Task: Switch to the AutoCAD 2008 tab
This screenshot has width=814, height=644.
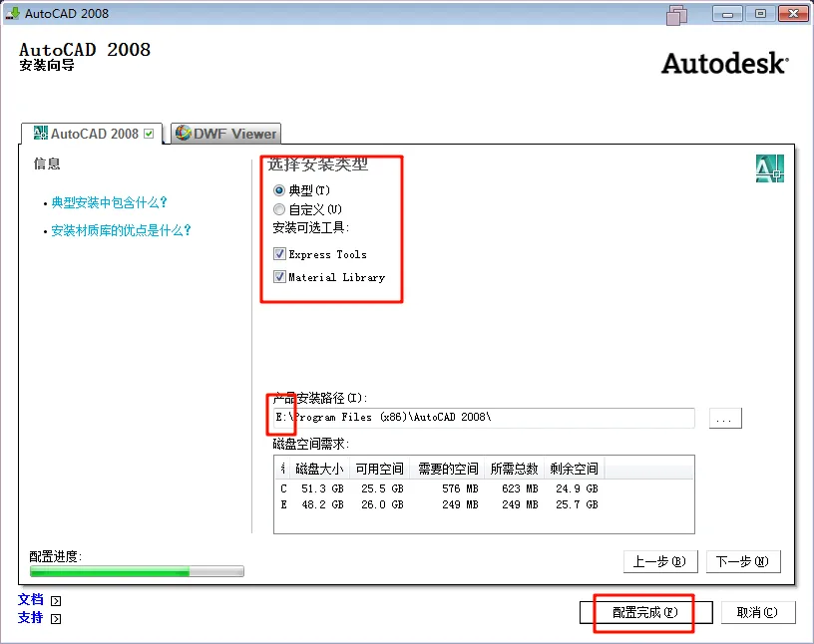Action: pyautogui.click(x=93, y=134)
